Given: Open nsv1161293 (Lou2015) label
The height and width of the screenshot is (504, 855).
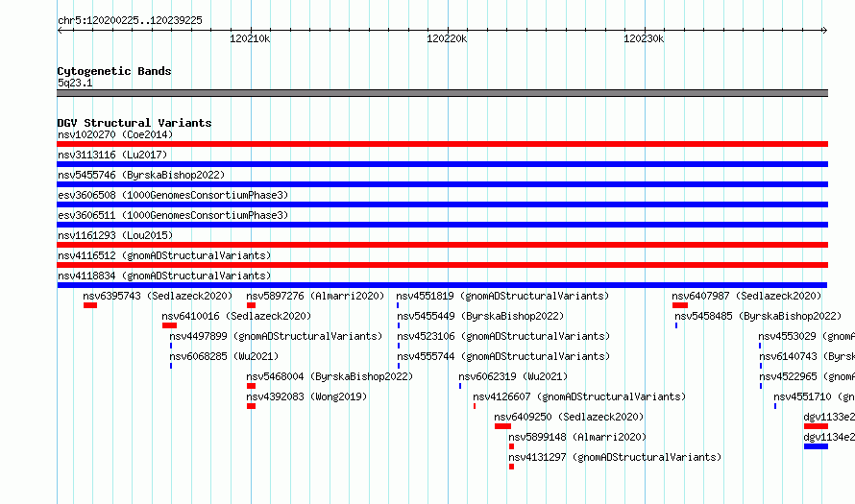Looking at the screenshot, I should [115, 235].
